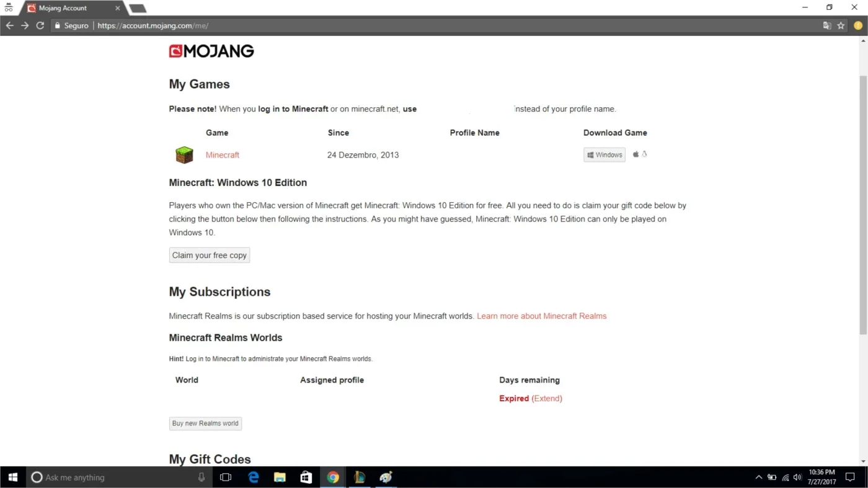This screenshot has height=488, width=868.
Task: Open the Action Center notifications
Action: pos(850,477)
